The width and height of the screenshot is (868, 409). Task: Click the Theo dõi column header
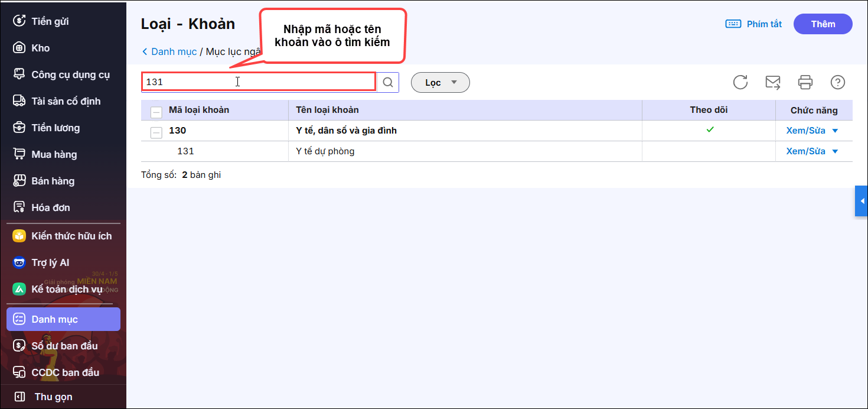(709, 110)
